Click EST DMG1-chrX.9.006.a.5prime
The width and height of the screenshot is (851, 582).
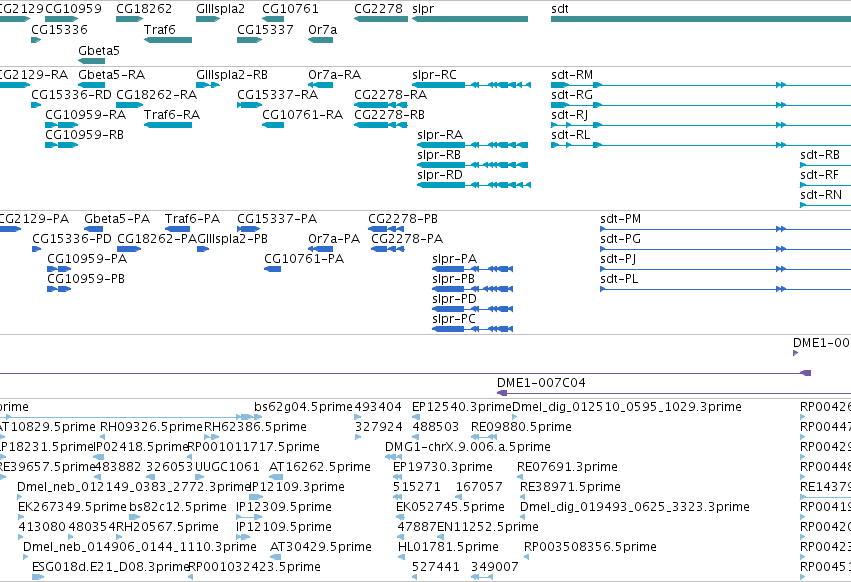[x=468, y=447]
